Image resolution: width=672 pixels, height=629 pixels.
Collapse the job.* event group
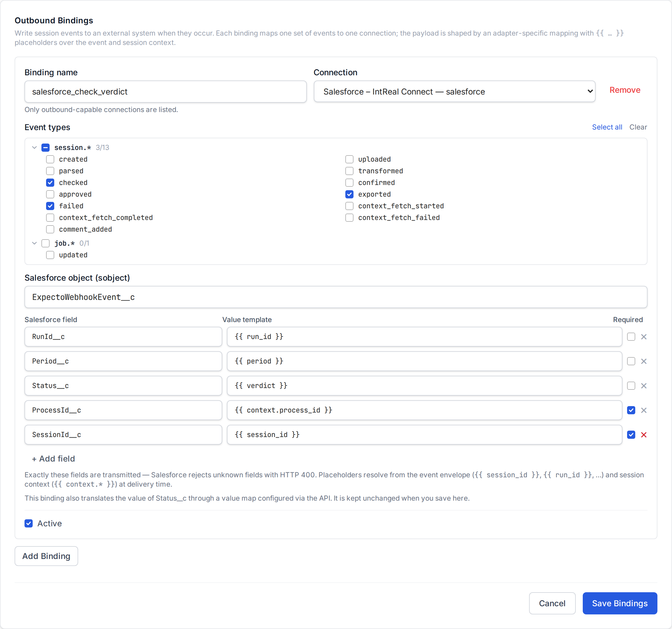pyautogui.click(x=34, y=243)
